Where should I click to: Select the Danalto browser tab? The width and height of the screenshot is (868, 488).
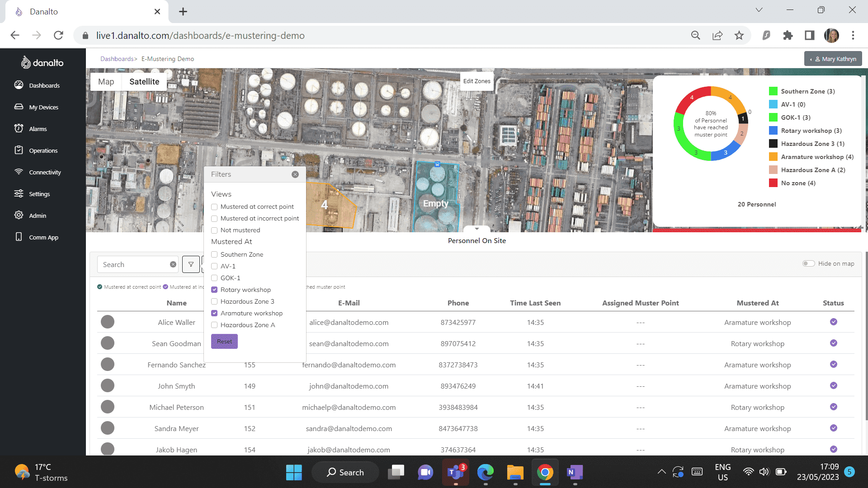pyautogui.click(x=86, y=12)
